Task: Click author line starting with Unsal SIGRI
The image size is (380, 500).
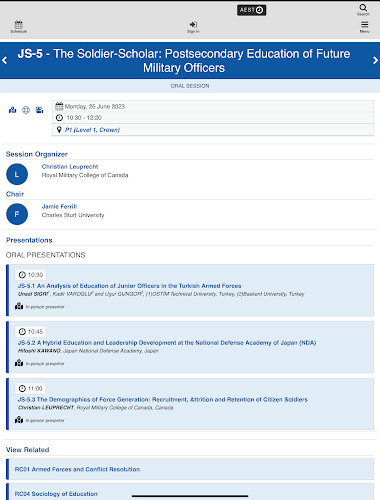Action: tap(161, 294)
